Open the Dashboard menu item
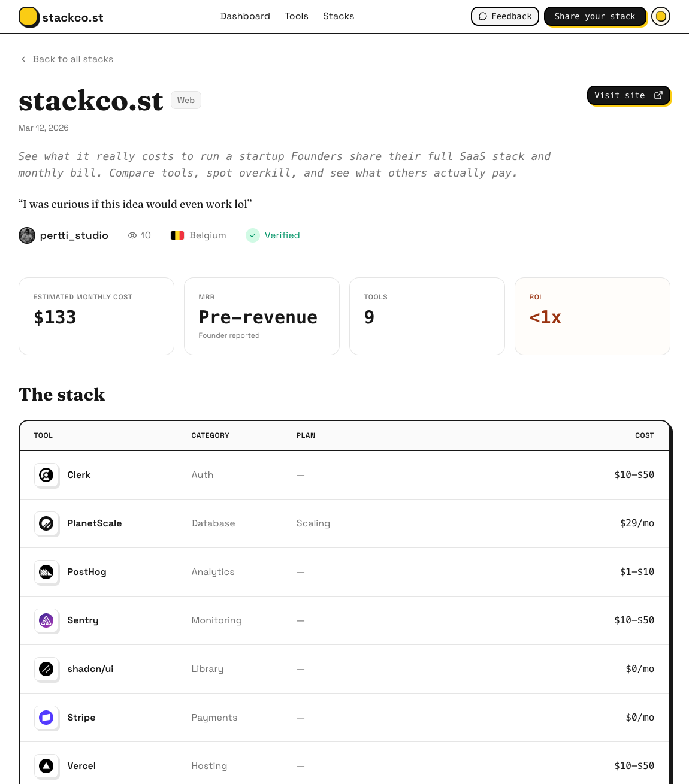The width and height of the screenshot is (689, 784). click(245, 16)
